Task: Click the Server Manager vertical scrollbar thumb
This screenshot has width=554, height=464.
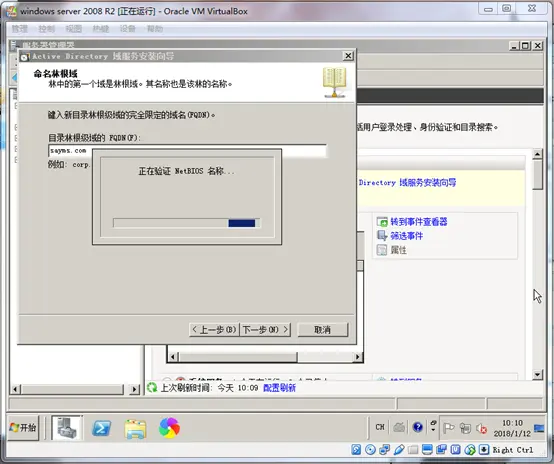Action: pos(537,174)
